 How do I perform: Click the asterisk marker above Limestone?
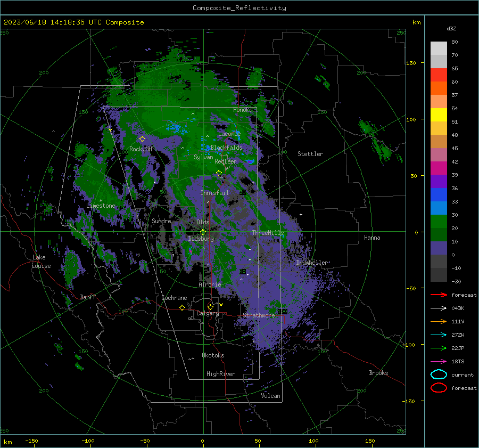tap(101, 201)
